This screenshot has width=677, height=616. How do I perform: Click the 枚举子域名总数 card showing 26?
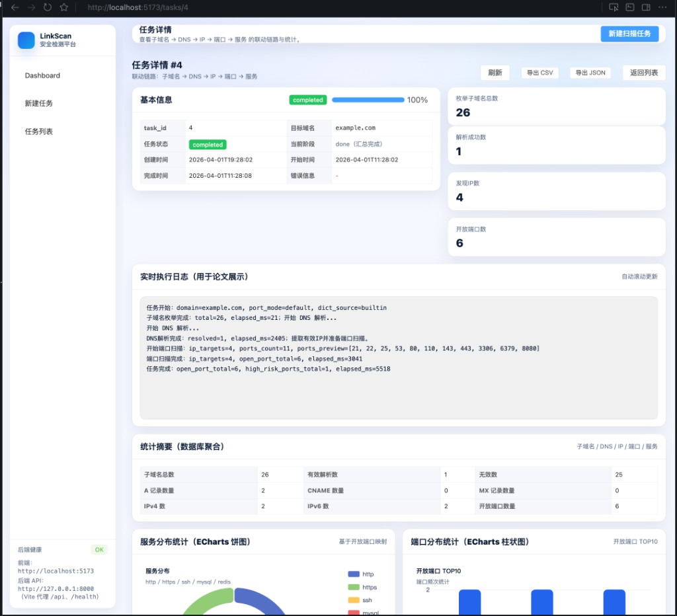click(557, 106)
